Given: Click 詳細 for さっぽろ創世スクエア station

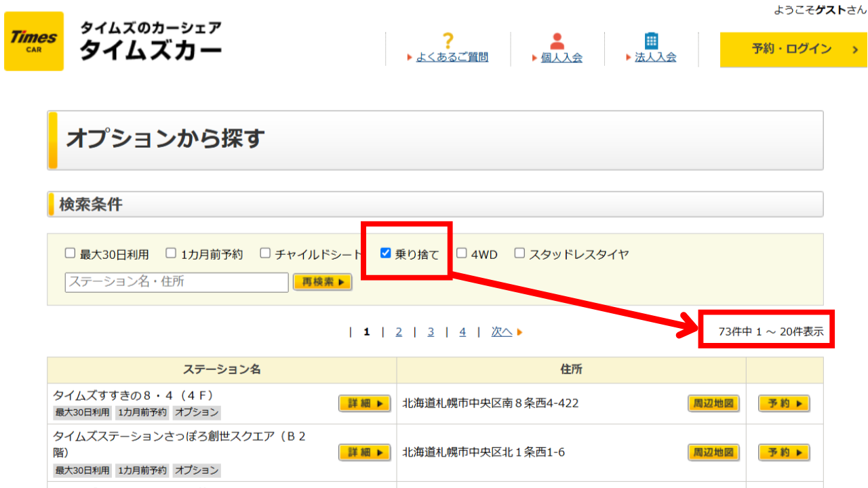Looking at the screenshot, I should (x=365, y=453).
